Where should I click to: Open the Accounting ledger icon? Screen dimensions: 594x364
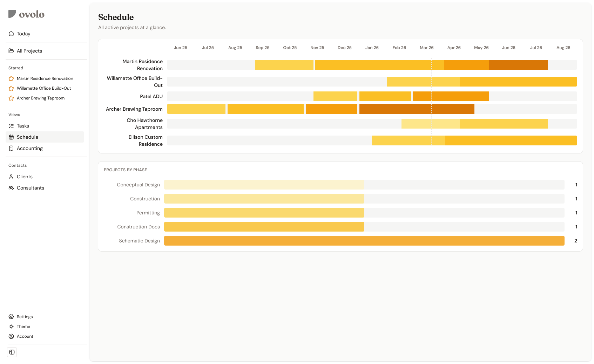(x=11, y=148)
